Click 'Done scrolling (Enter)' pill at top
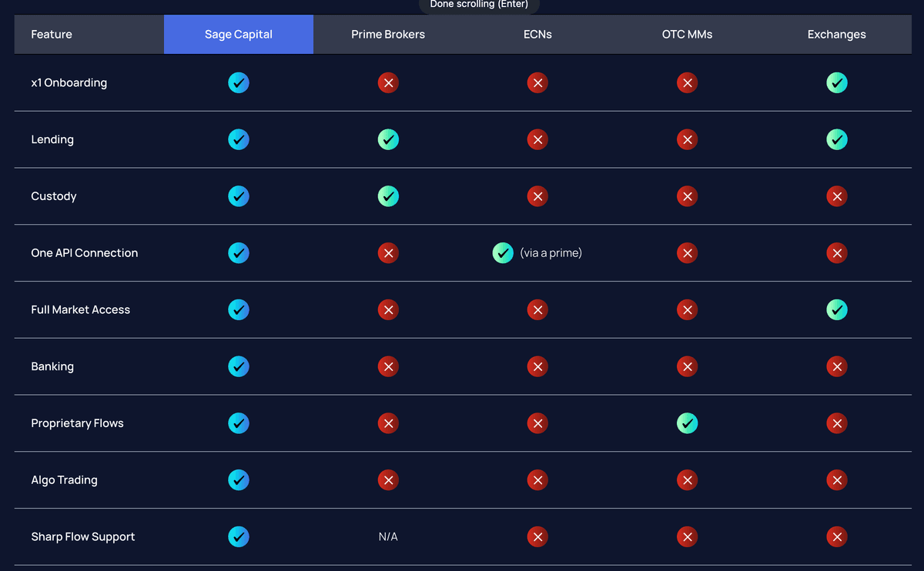 tap(479, 5)
